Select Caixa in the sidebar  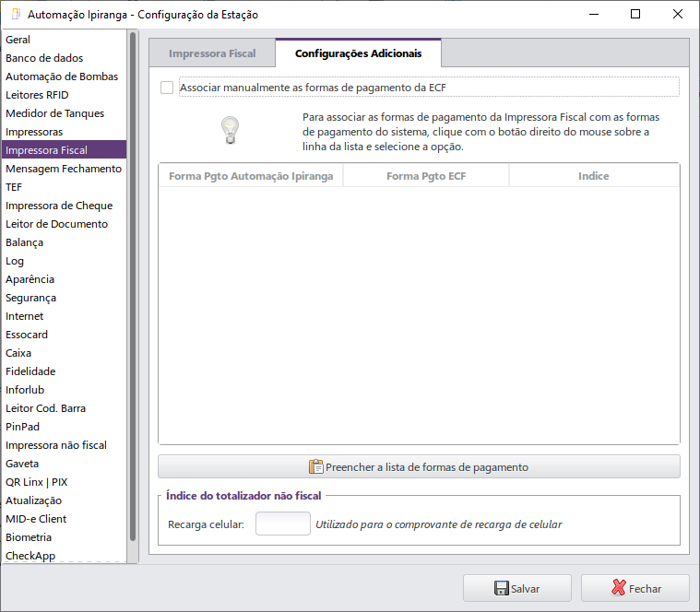coord(64,353)
